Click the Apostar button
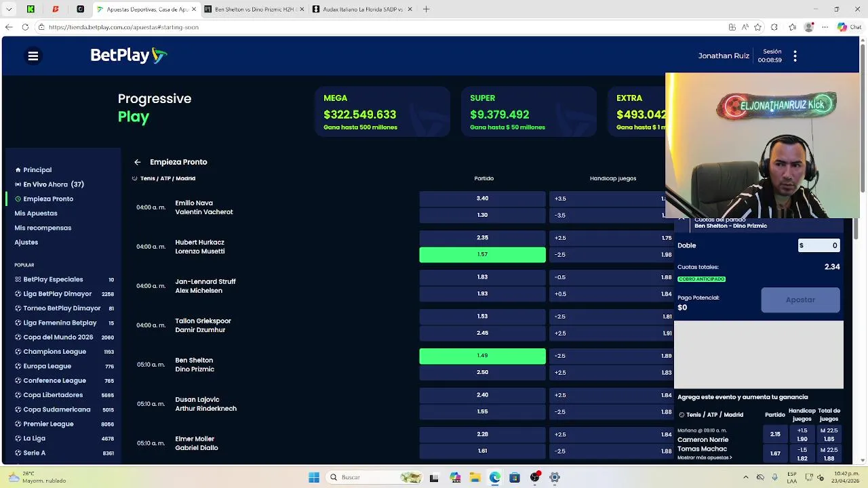The width and height of the screenshot is (868, 488). (800, 300)
